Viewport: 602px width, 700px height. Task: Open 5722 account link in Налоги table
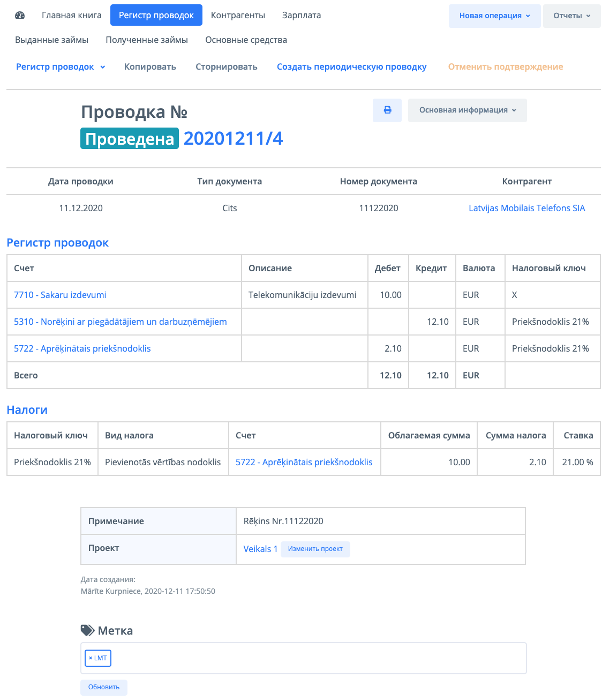pos(304,462)
